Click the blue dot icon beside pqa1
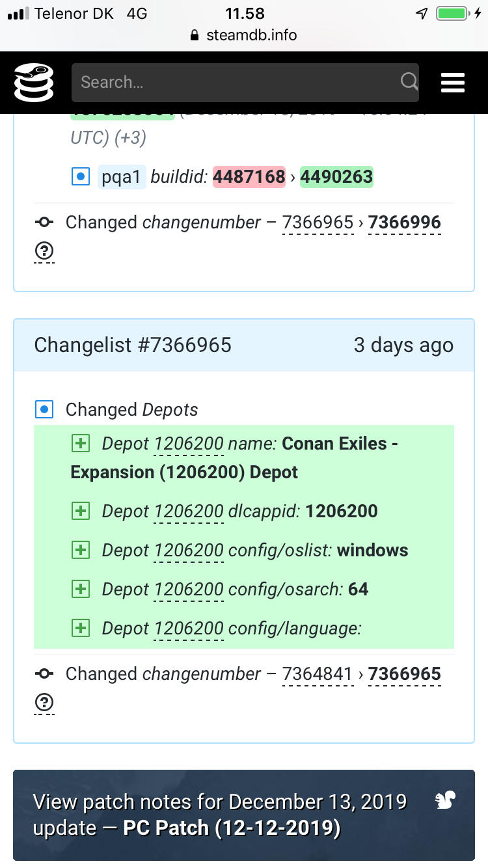The height and width of the screenshot is (868, 488). 80,176
